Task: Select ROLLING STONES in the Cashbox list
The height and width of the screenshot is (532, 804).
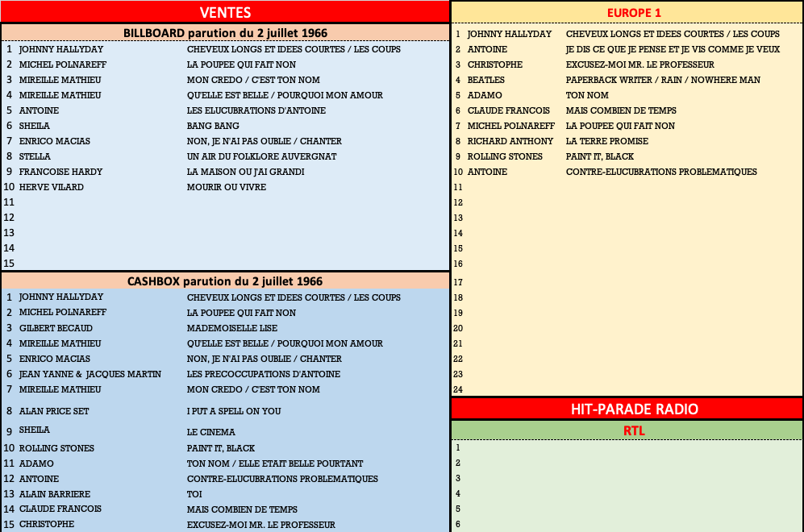Action: coord(56,448)
